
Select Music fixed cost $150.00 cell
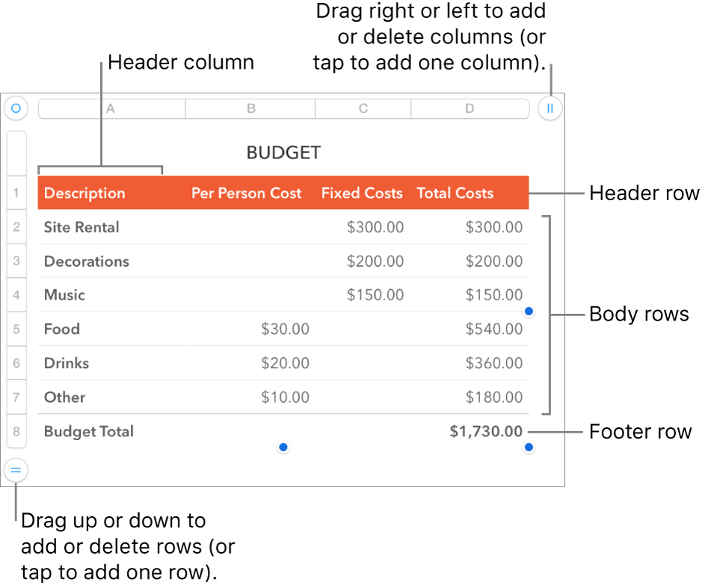[363, 294]
